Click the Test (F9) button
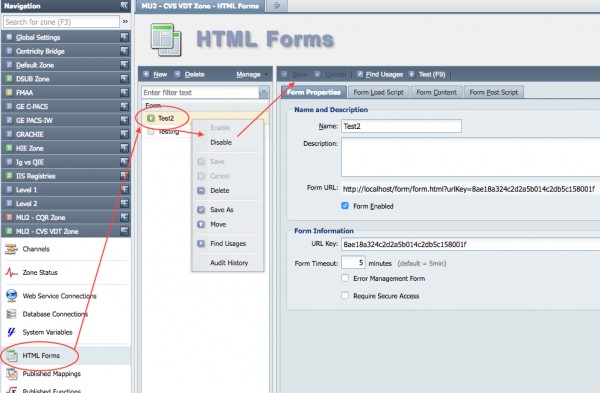This screenshot has width=600, height=393. [x=427, y=74]
